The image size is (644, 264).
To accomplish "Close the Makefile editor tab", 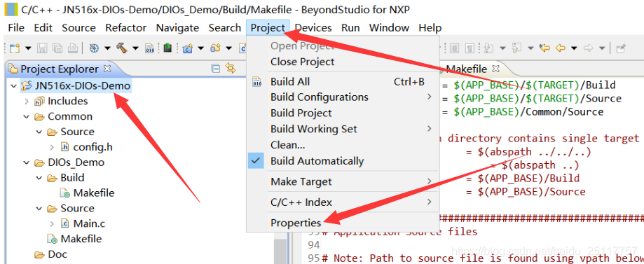I will (x=495, y=69).
